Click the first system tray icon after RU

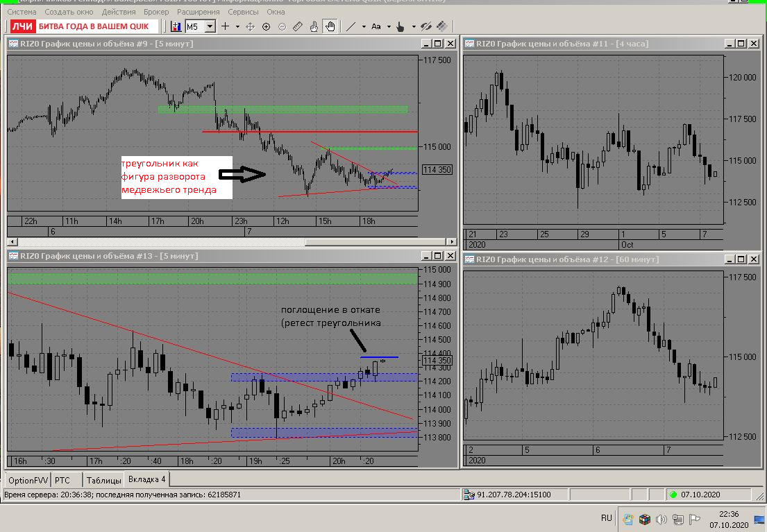coord(629,520)
